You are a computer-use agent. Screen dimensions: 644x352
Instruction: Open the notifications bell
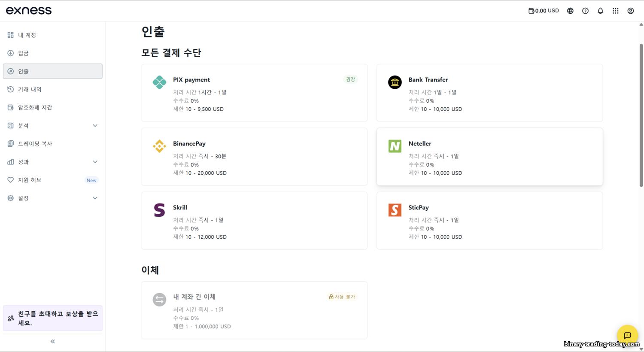pos(600,11)
